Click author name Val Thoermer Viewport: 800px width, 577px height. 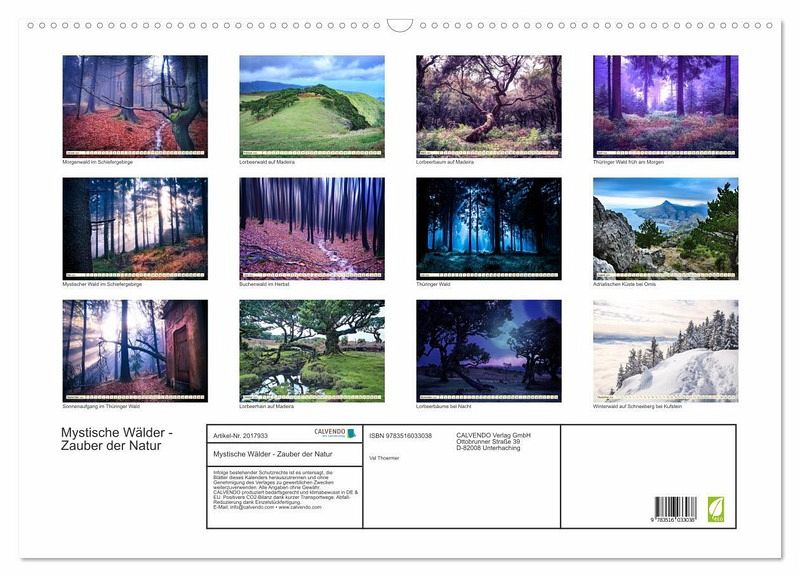click(x=386, y=457)
